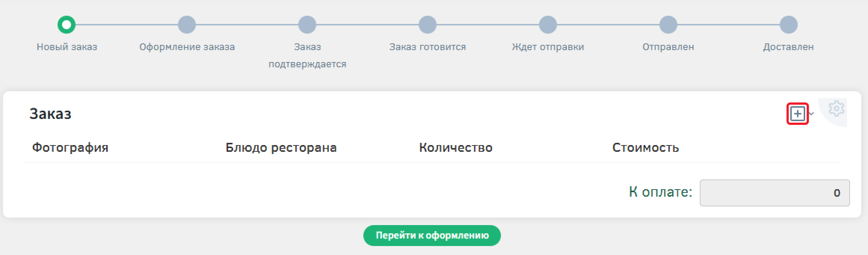Click the Доставлен stage label
The height and width of the screenshot is (255, 868).
(x=788, y=47)
